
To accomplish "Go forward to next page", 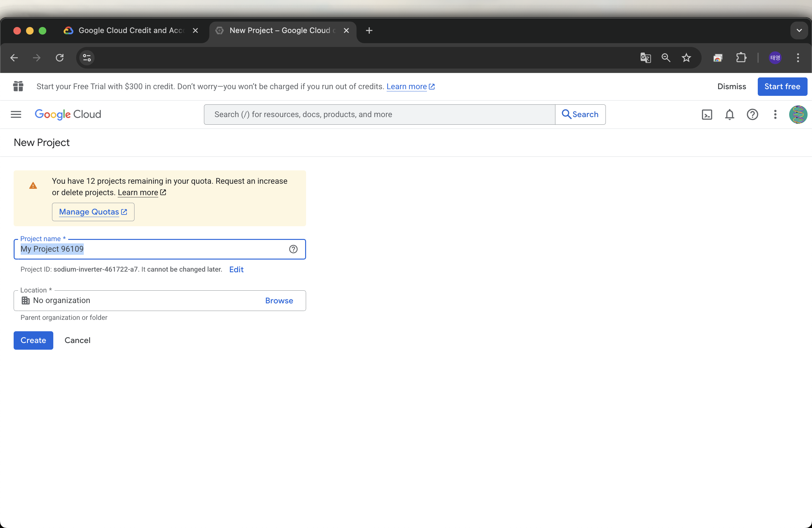I will click(x=36, y=58).
